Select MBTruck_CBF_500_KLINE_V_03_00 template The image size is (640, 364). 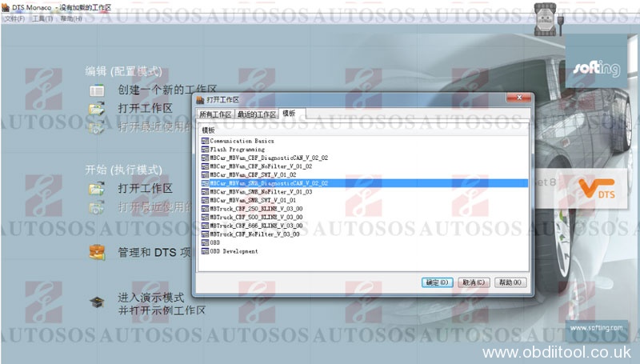(256, 217)
